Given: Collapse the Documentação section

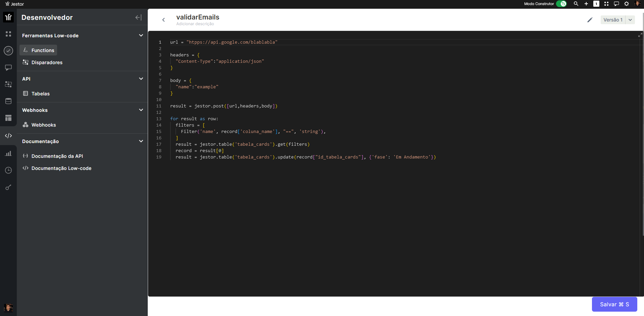Looking at the screenshot, I should coord(141,141).
